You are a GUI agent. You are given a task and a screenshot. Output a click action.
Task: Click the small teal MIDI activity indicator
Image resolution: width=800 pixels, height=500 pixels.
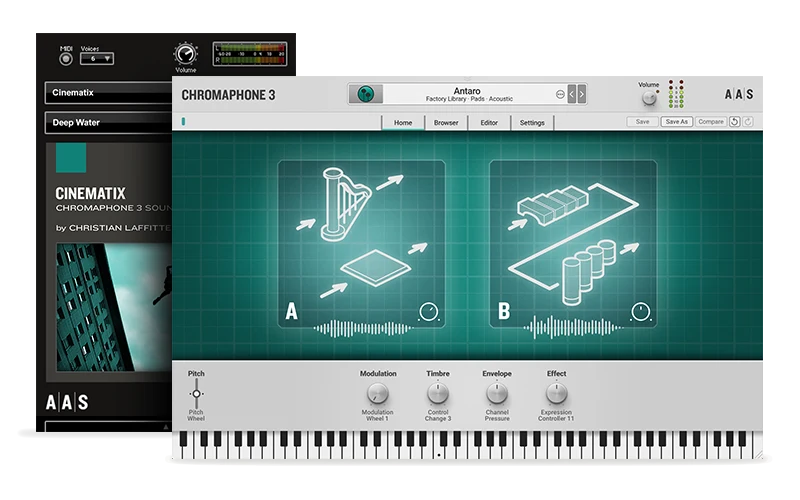click(183, 121)
